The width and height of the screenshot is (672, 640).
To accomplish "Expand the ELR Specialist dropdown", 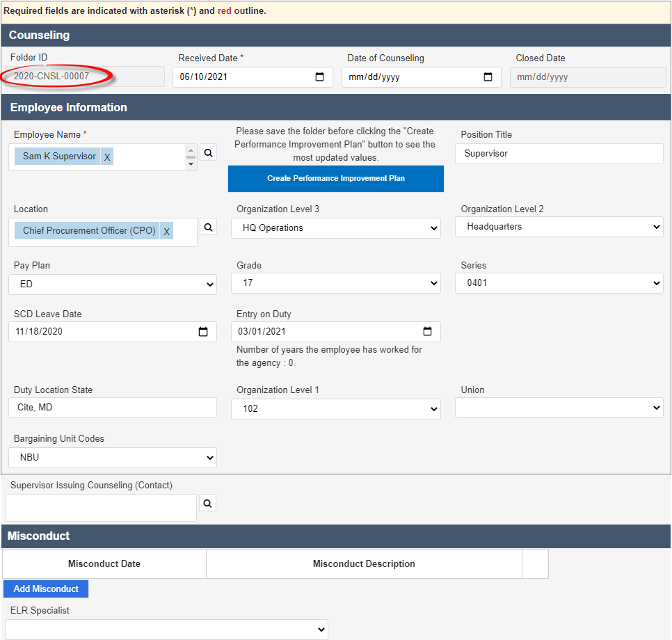I will [x=167, y=630].
